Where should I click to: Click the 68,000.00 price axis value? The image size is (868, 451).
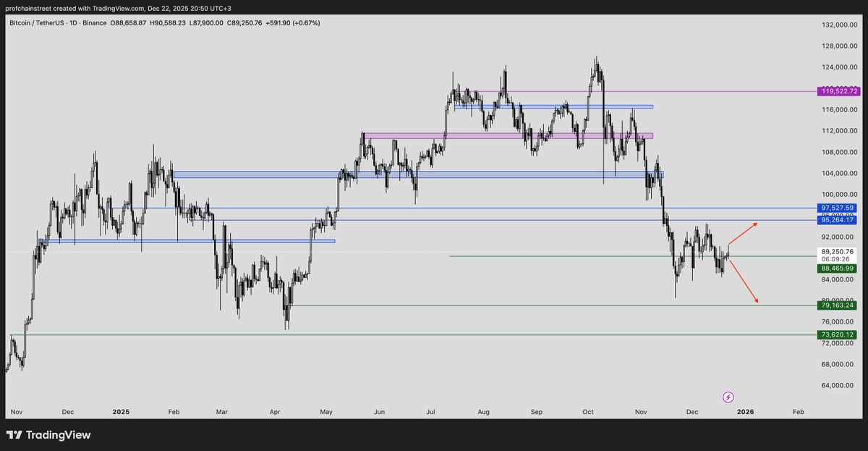click(x=839, y=364)
